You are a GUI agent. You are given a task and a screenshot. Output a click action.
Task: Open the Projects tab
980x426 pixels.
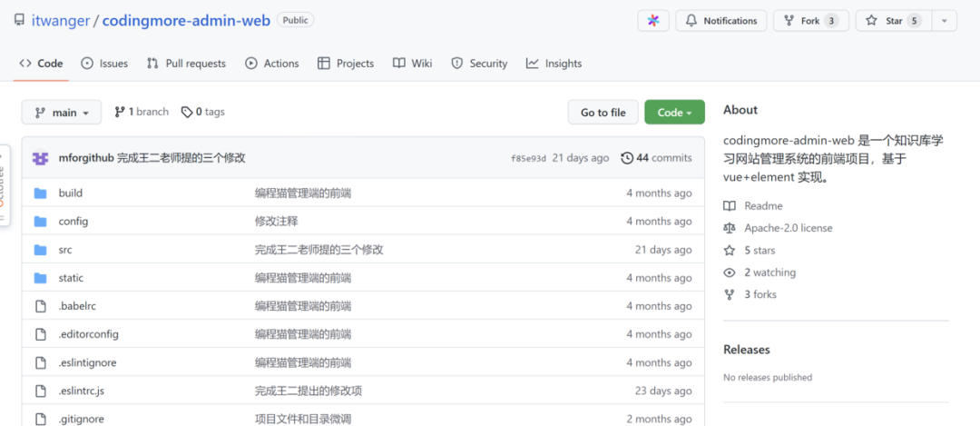click(x=346, y=64)
